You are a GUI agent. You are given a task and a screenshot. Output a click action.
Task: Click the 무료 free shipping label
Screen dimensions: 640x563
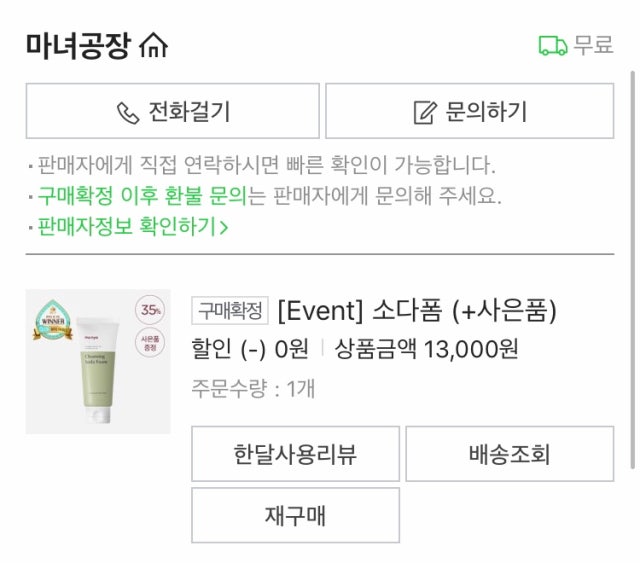coord(593,46)
